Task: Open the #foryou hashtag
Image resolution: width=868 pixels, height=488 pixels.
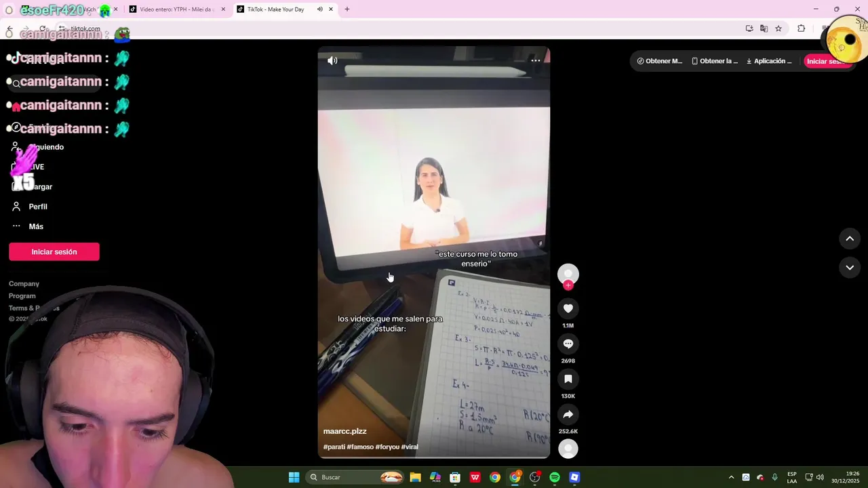Action: [x=387, y=447]
